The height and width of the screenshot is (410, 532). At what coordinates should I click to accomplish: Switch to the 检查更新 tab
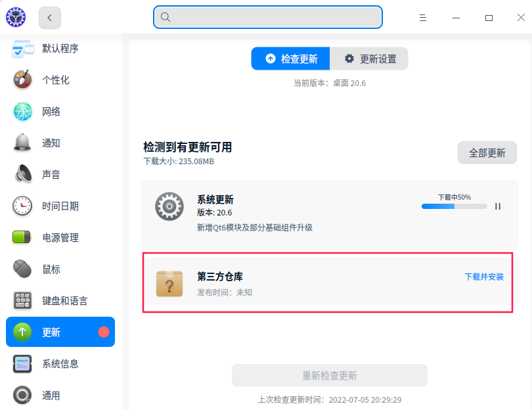290,58
